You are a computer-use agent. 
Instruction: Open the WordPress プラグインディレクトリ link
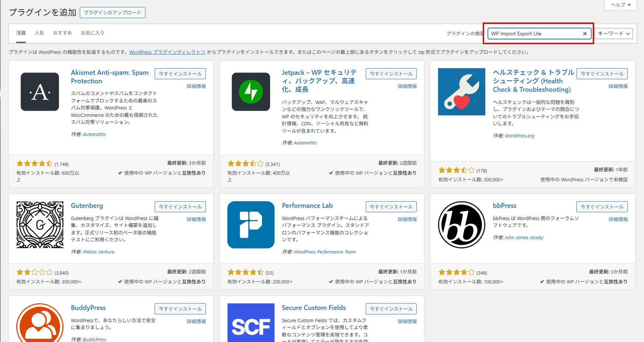click(x=167, y=52)
